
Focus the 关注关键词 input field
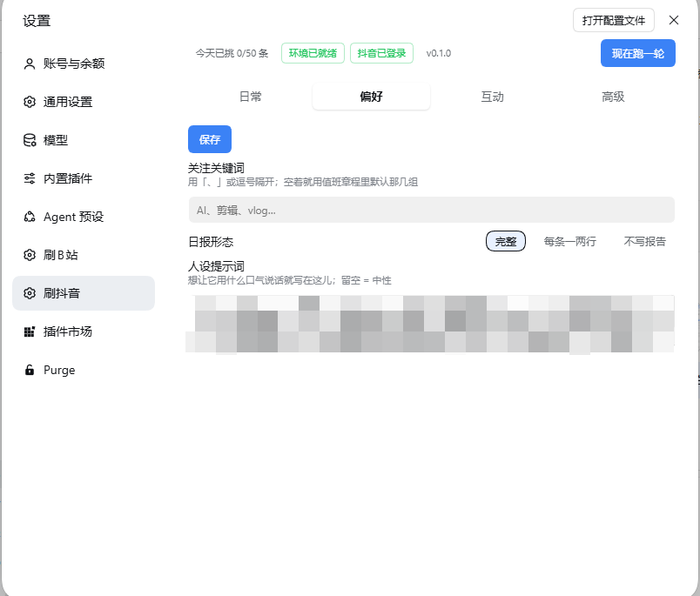[431, 210]
